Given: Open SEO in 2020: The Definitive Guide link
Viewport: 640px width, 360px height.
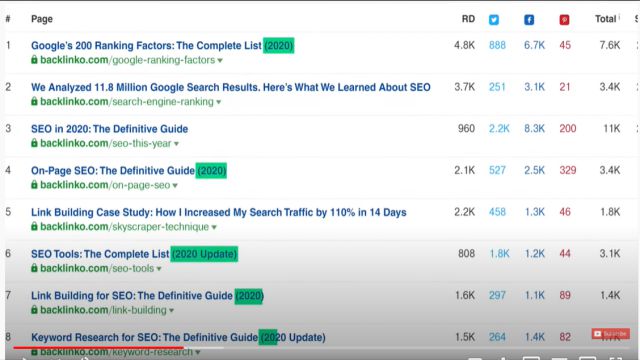Looking at the screenshot, I should tap(109, 129).
